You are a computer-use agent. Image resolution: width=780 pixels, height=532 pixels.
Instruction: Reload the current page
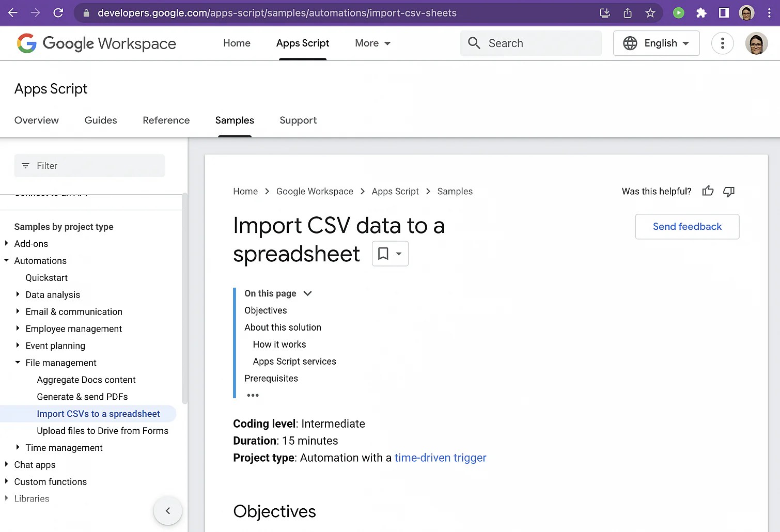click(58, 13)
